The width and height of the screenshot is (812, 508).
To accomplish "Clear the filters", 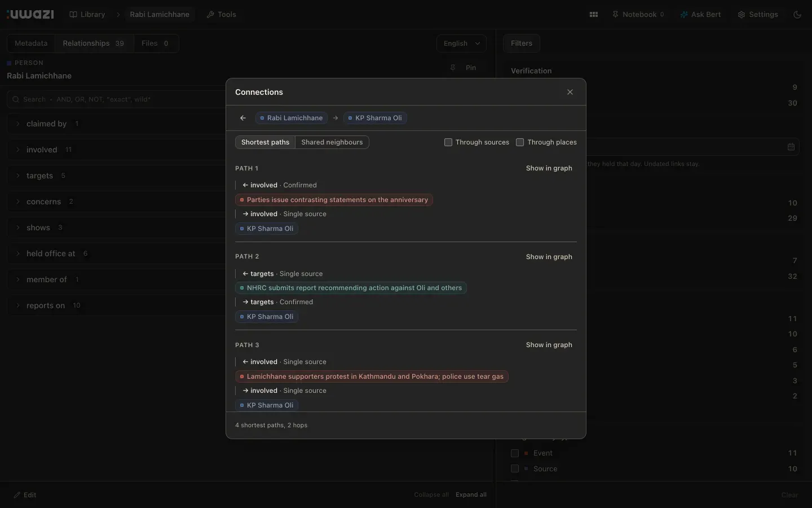I will (789, 495).
